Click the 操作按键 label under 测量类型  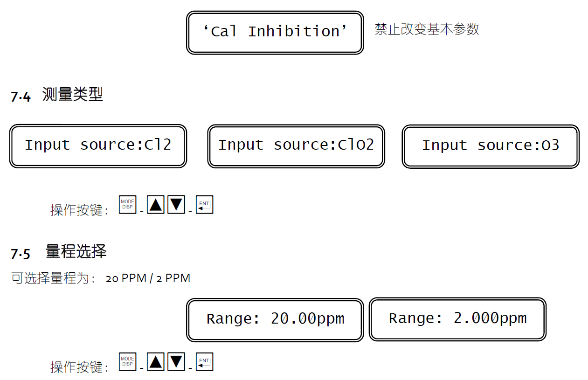click(x=78, y=210)
